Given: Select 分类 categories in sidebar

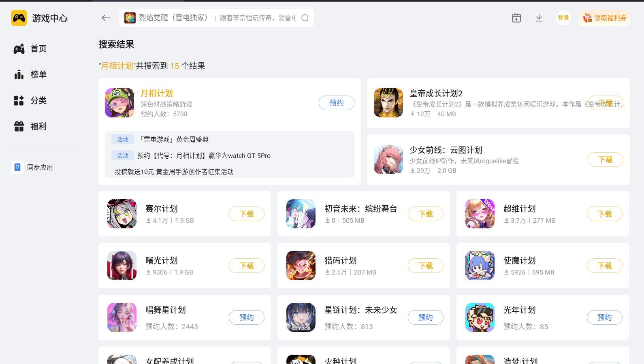Looking at the screenshot, I should tap(30, 101).
